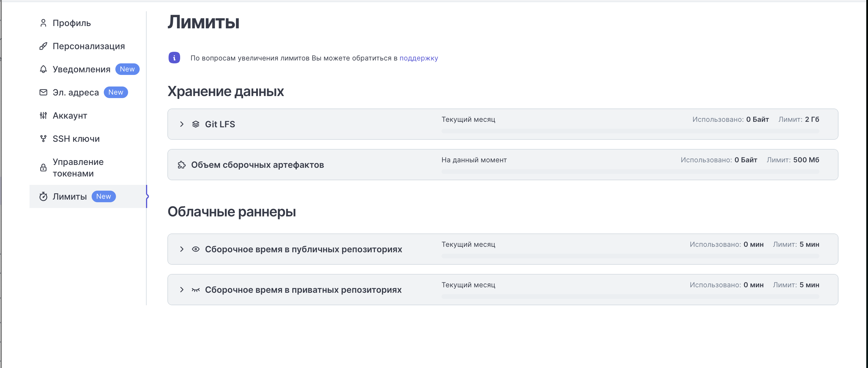Expand the публичных репозиториях build time chevron

(182, 249)
